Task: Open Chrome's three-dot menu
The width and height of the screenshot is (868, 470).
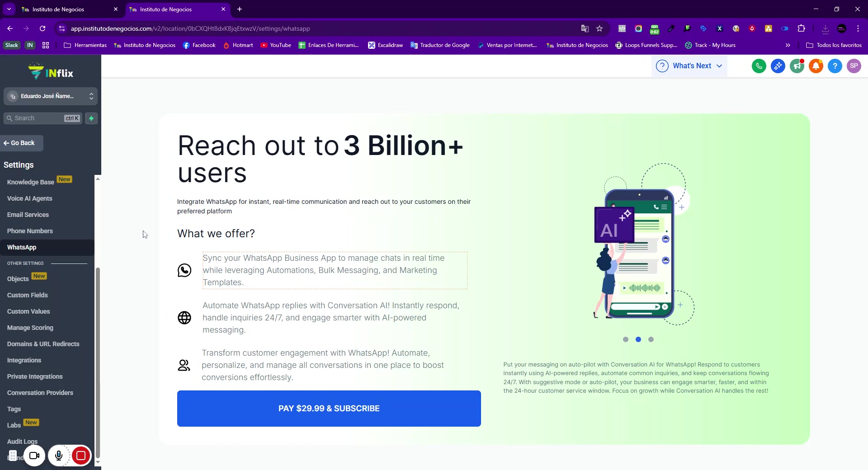Action: pos(858,28)
